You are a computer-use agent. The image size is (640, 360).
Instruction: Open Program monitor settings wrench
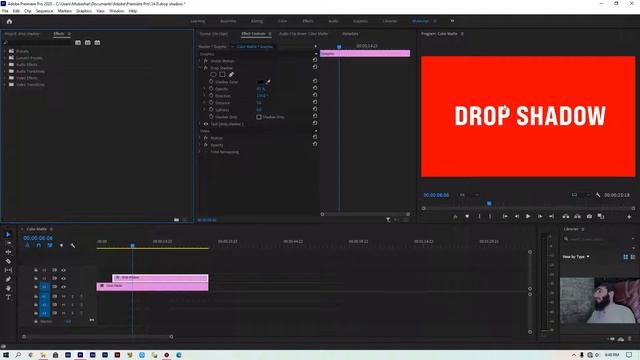(x=598, y=195)
